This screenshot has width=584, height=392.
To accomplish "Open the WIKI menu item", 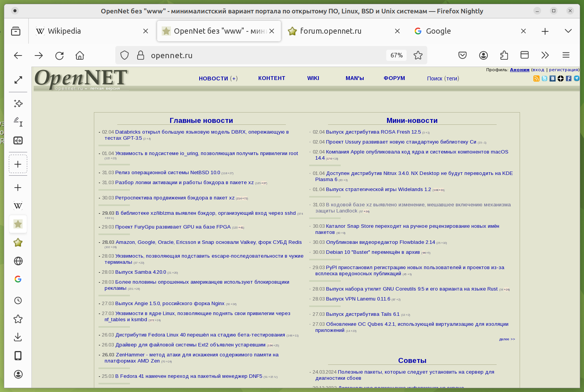I will click(x=313, y=78).
